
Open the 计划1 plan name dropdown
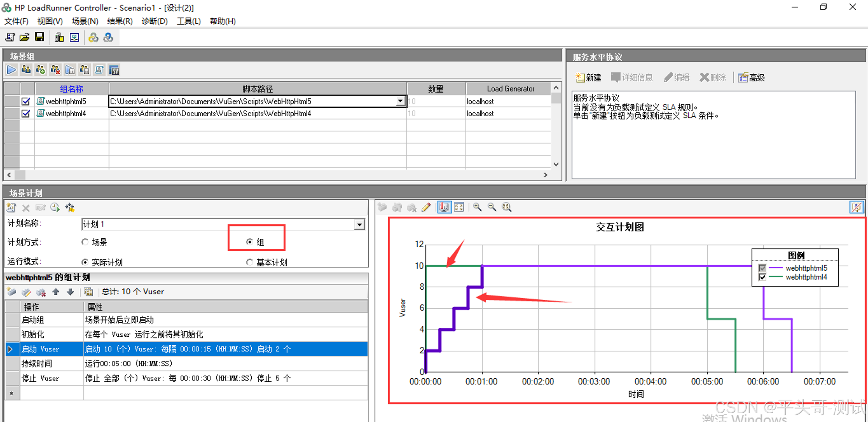click(x=359, y=224)
